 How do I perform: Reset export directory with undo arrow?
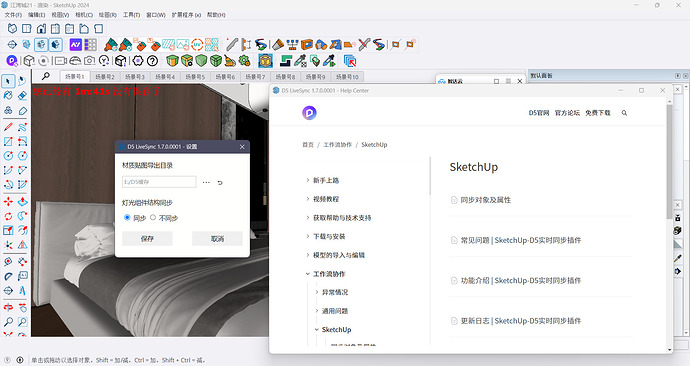click(x=220, y=182)
